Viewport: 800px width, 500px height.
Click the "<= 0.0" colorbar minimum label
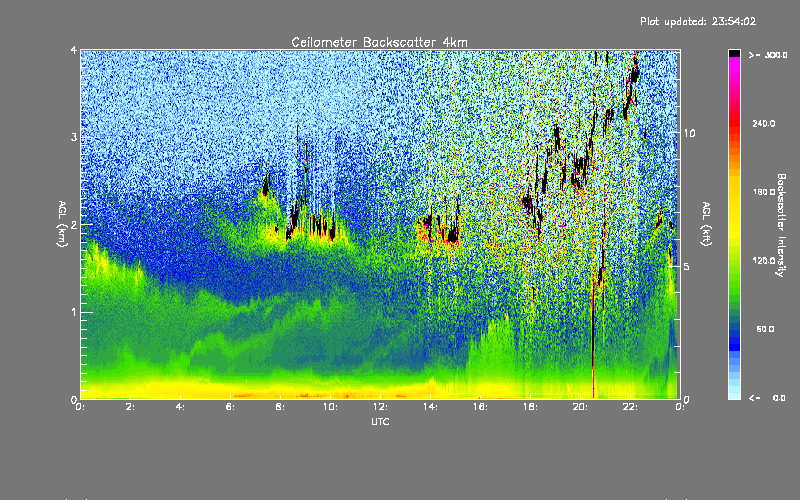click(x=768, y=398)
